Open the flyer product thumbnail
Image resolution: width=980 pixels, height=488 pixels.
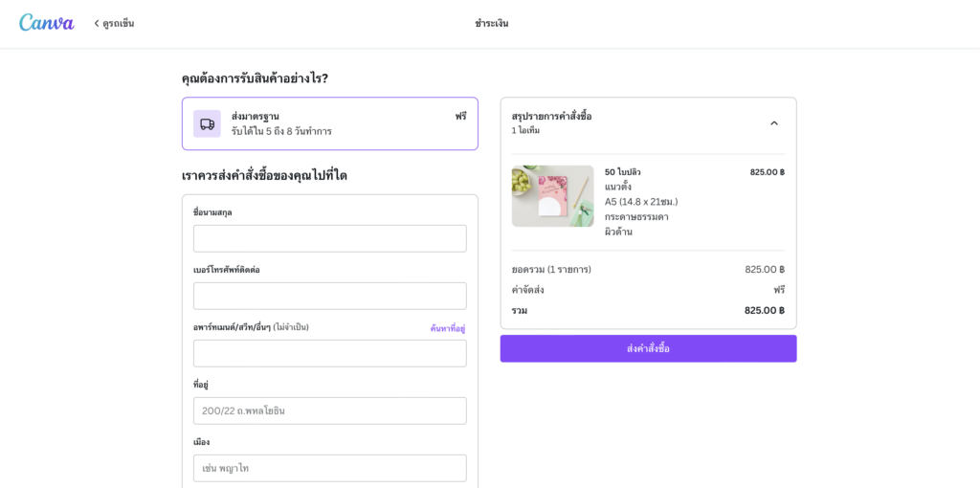552,196
